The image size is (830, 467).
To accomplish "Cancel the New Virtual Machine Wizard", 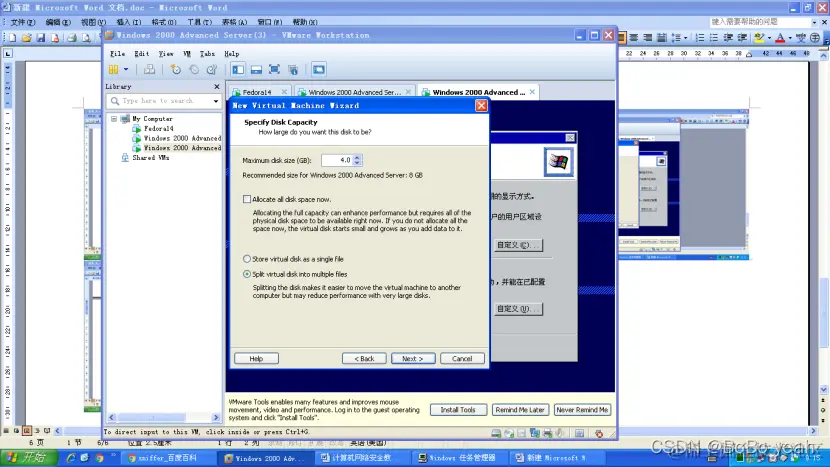I will 462,358.
